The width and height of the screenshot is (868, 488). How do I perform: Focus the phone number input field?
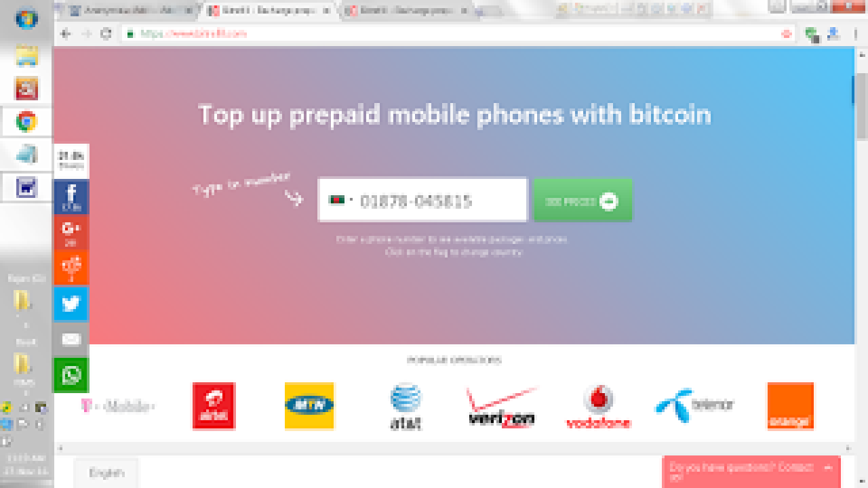pyautogui.click(x=422, y=200)
